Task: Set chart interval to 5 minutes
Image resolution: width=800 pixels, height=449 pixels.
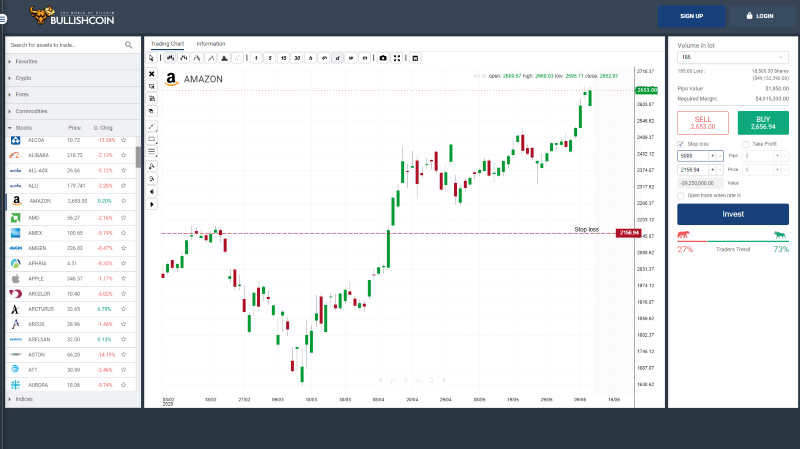Action: click(x=270, y=58)
